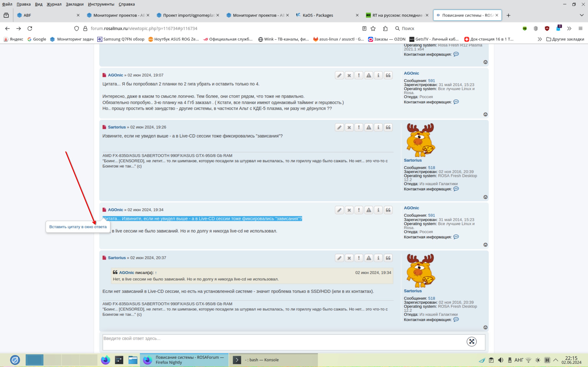The height and width of the screenshot is (367, 588).
Task: Click quote icon on AGOnic 19:07 post
Action: (x=388, y=75)
